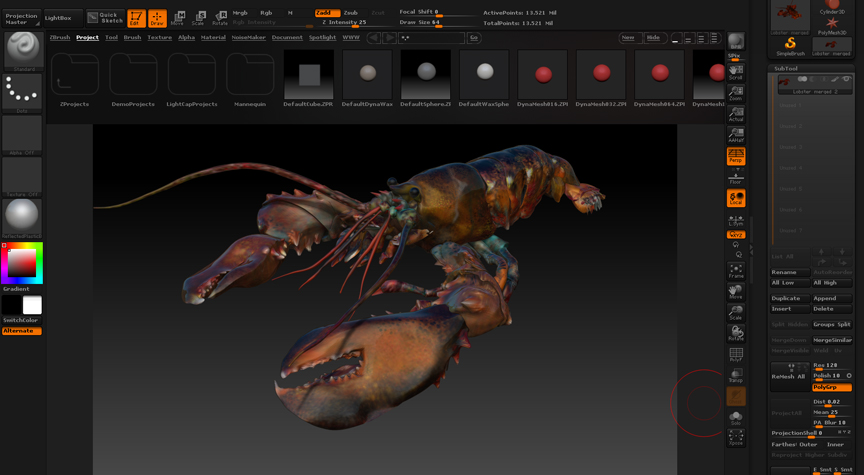The height and width of the screenshot is (475, 864).
Task: Click the Frame mesh icon
Action: pos(736,271)
